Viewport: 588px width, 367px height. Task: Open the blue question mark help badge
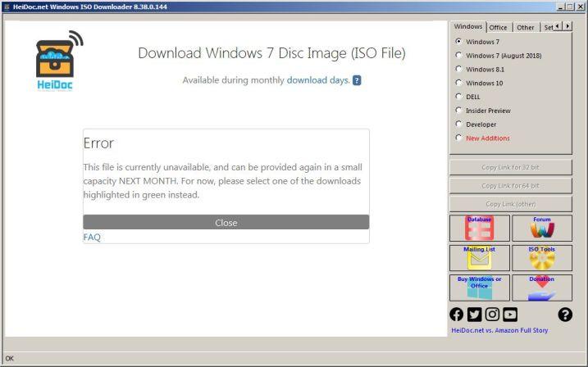357,80
